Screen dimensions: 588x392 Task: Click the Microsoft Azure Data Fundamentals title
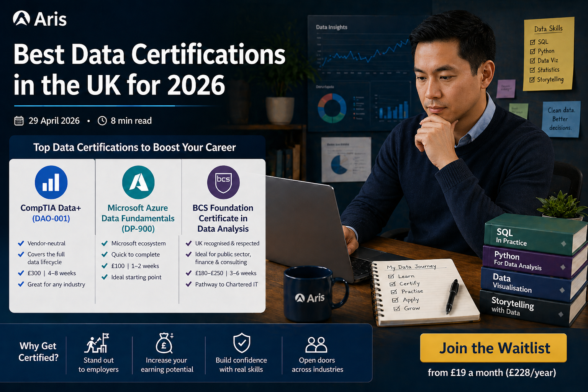(x=138, y=218)
